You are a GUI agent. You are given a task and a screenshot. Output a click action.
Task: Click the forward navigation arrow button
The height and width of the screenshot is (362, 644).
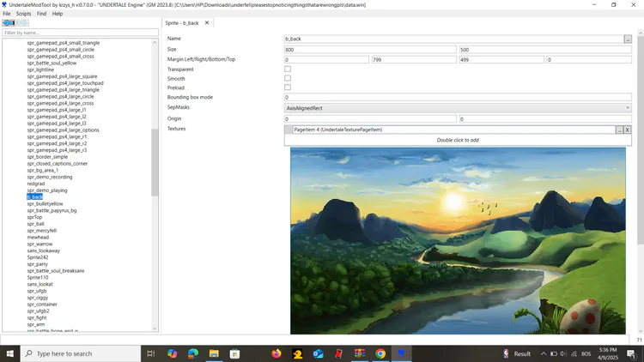pos(22,23)
